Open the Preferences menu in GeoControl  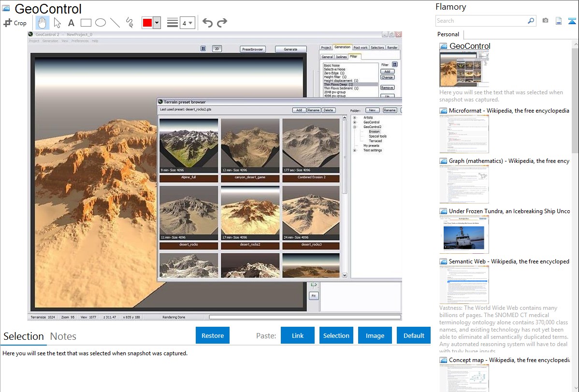click(80, 41)
